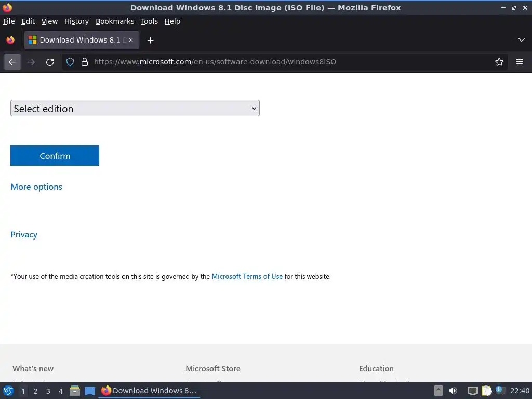Open the Privacy link

[x=24, y=235]
